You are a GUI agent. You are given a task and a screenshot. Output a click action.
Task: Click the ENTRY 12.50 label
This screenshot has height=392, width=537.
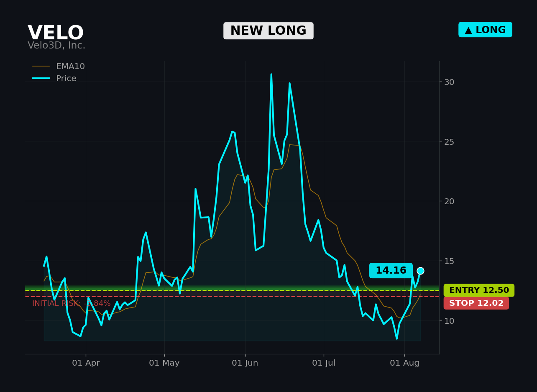[479, 290]
